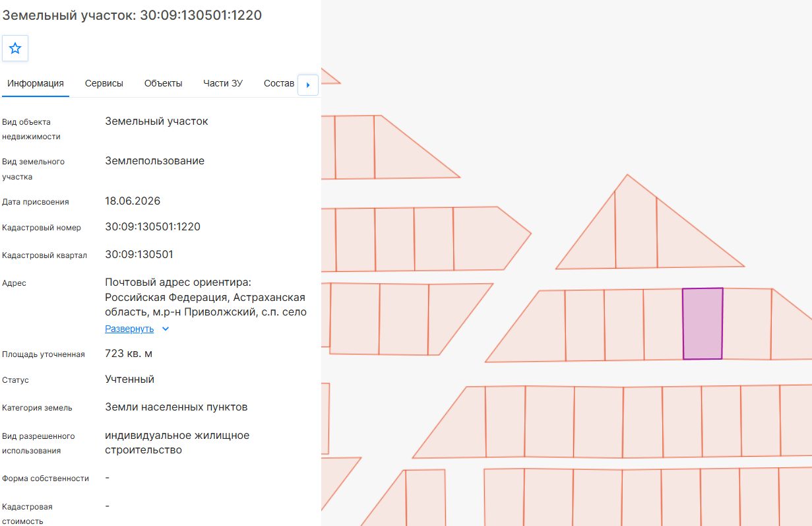Click the Категория земель label
812x526 pixels.
pos(37,408)
